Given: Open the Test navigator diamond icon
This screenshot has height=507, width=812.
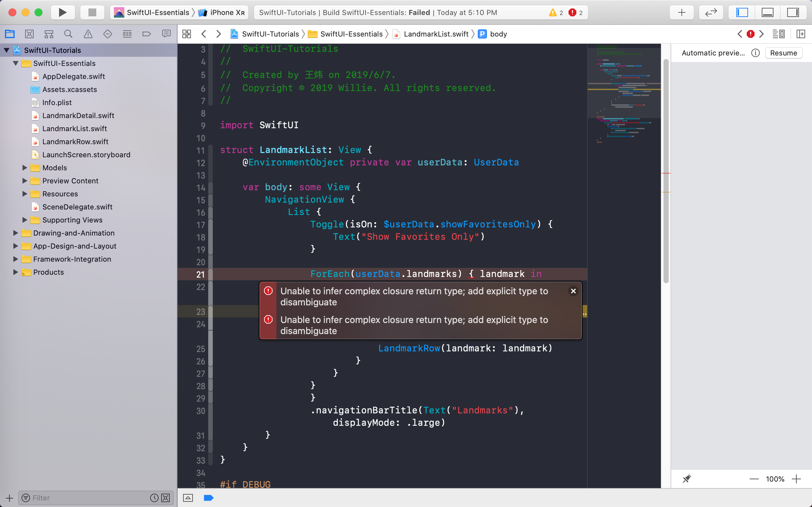Looking at the screenshot, I should click(x=108, y=34).
